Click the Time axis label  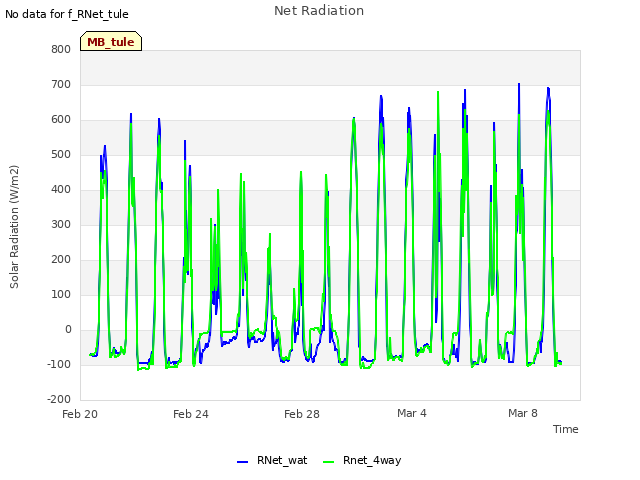(565, 429)
